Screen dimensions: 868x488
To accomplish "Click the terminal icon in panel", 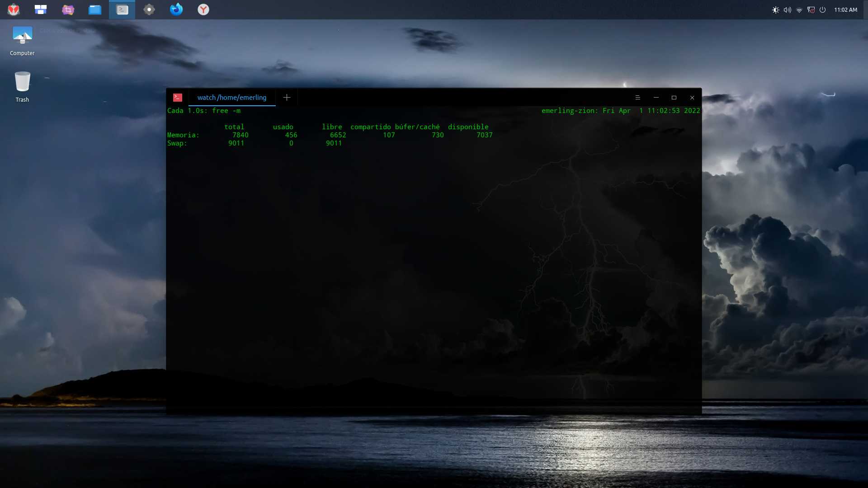I will pyautogui.click(x=122, y=9).
